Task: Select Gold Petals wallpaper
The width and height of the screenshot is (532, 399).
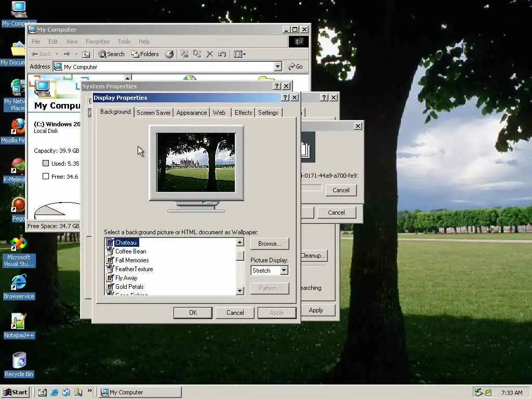Action: [129, 287]
